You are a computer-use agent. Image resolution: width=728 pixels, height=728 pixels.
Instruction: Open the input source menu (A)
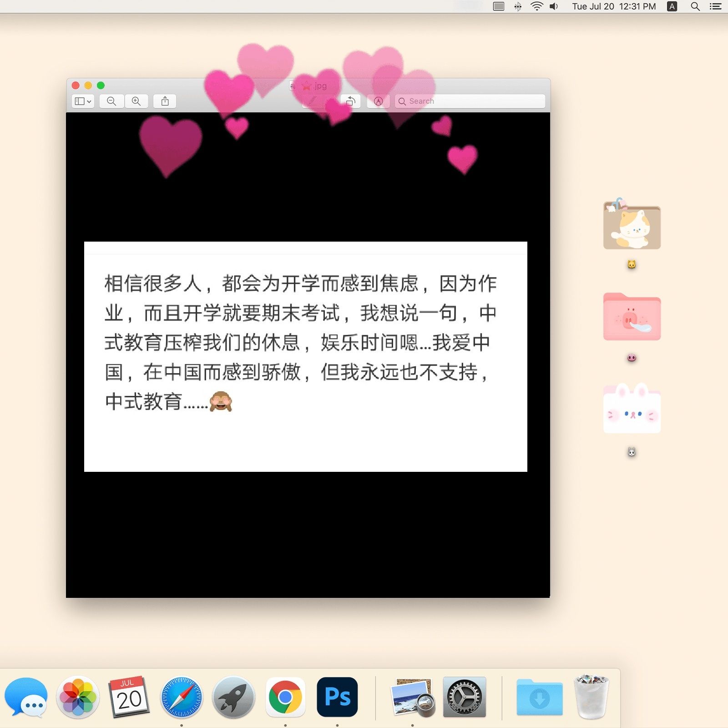click(x=672, y=6)
